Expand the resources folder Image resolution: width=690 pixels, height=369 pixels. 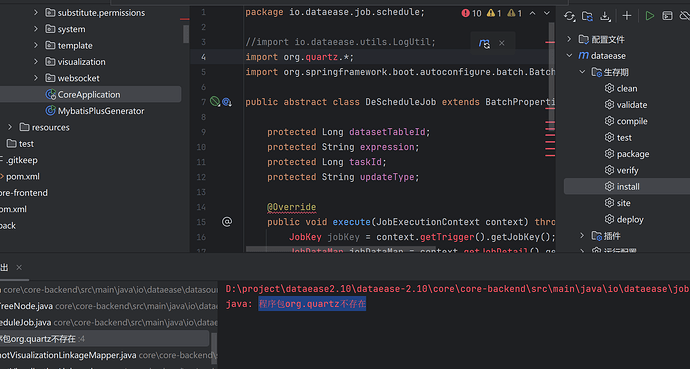pyautogui.click(x=10, y=127)
